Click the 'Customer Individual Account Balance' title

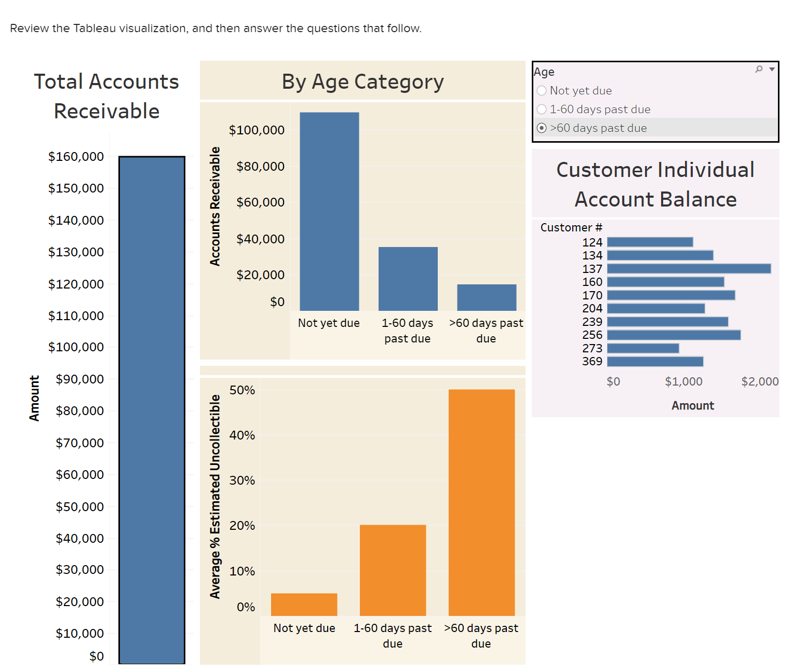pos(655,184)
